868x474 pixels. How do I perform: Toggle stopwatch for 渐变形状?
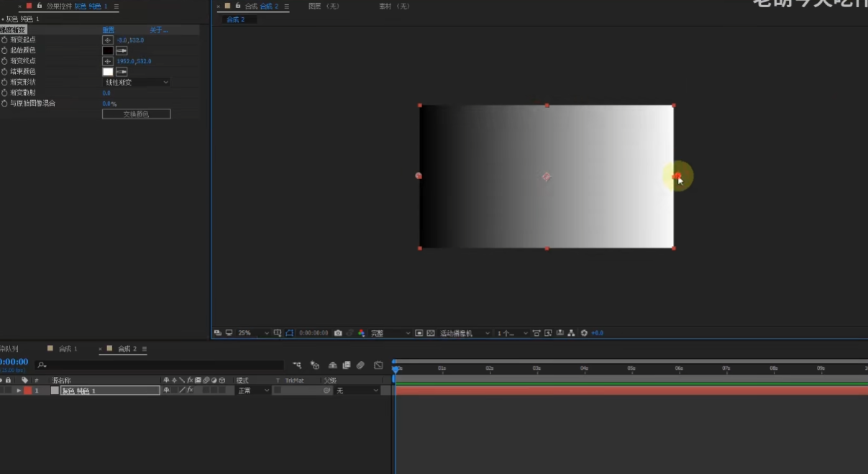pos(4,82)
